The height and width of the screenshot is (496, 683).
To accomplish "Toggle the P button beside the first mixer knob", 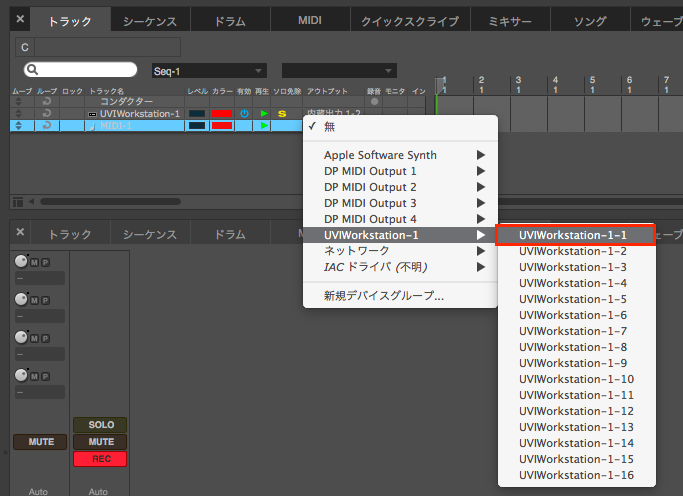I will point(45,263).
